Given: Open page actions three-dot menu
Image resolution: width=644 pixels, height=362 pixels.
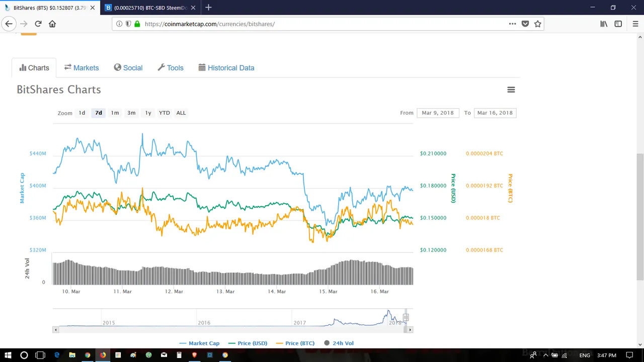Looking at the screenshot, I should [512, 24].
